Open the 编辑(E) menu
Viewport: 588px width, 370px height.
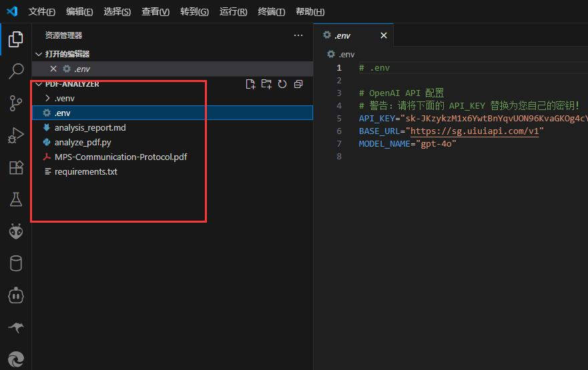79,11
